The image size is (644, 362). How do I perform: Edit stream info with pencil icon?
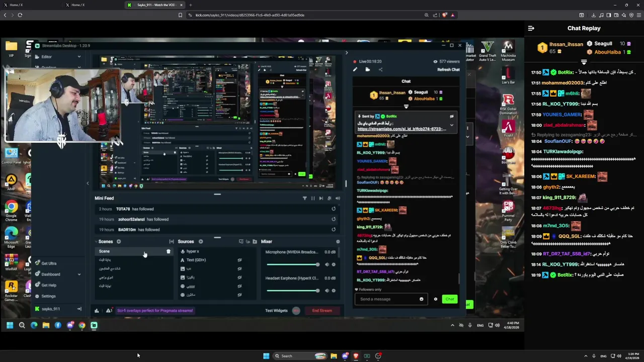355,69
